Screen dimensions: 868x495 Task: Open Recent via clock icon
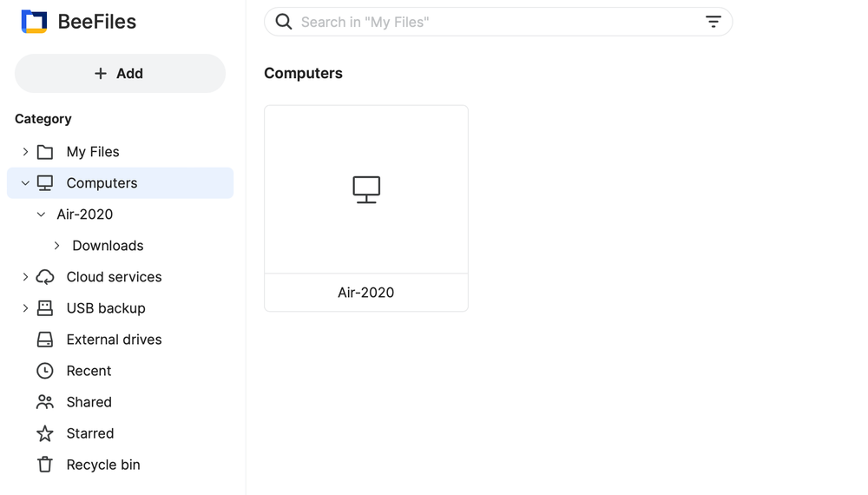(x=45, y=371)
